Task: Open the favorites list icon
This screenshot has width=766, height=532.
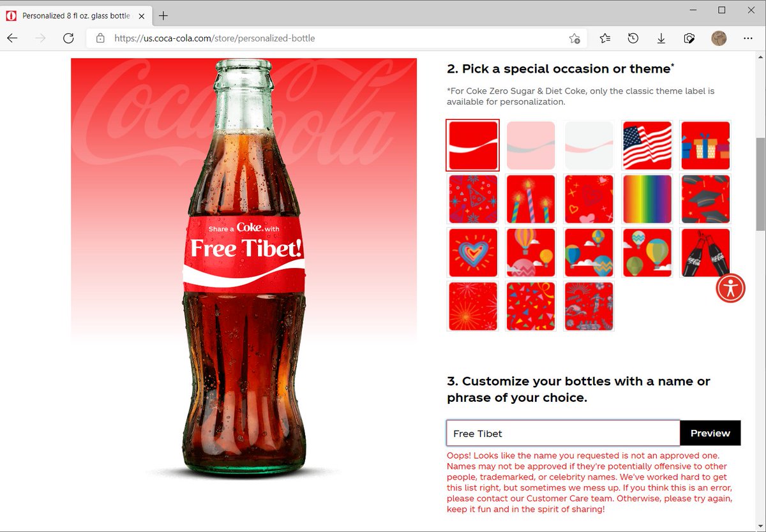Action: coord(605,38)
